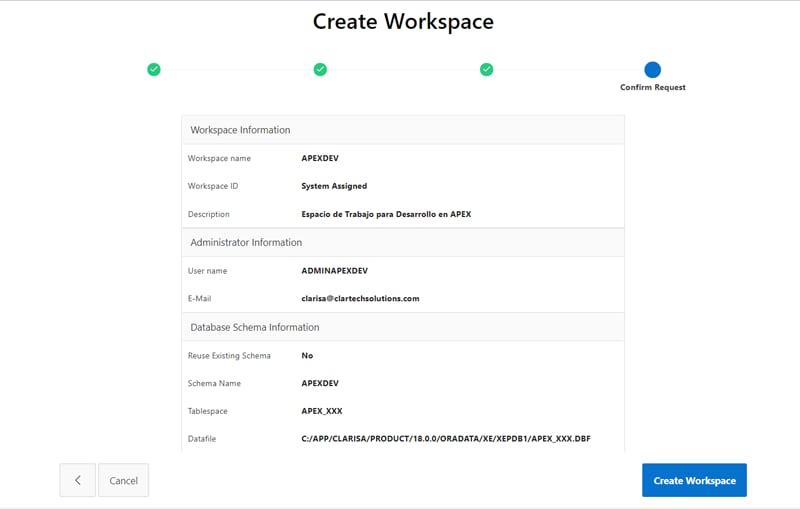Click the APEX_XXX tablespace value
Screen dimensions: 800x509
pos(322,411)
